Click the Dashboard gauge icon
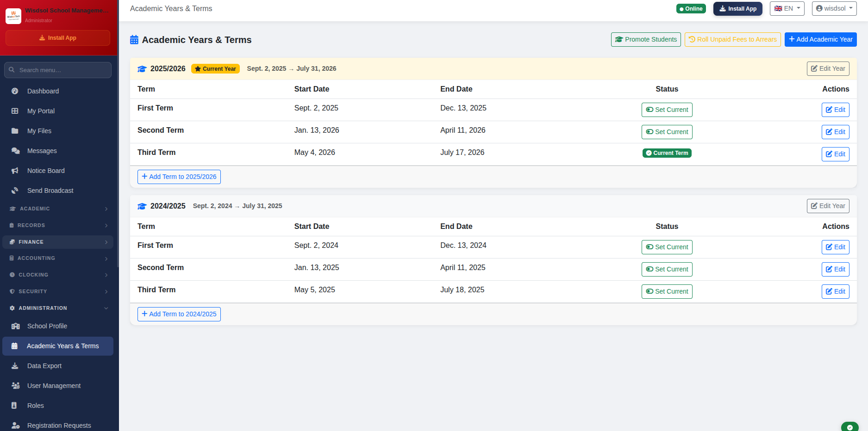868x431 pixels. (x=15, y=91)
